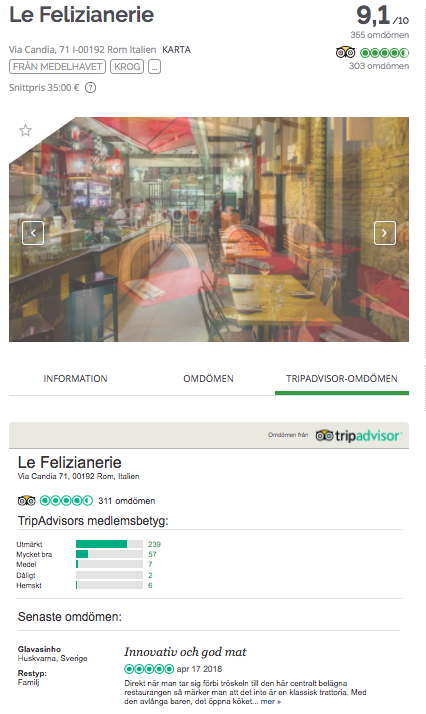Open the KARTA map link
The image size is (426, 714).
(x=177, y=50)
